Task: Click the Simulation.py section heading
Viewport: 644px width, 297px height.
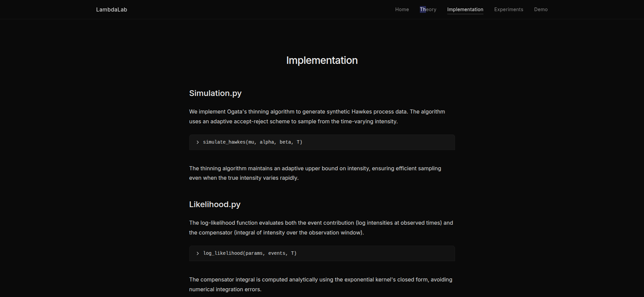Action: (x=215, y=93)
